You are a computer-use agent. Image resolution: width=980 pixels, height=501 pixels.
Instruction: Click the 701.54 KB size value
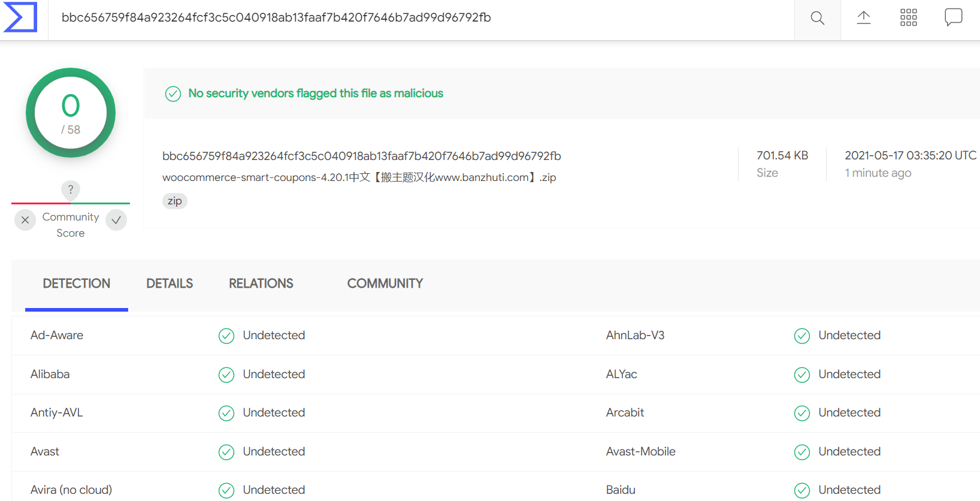782,155
